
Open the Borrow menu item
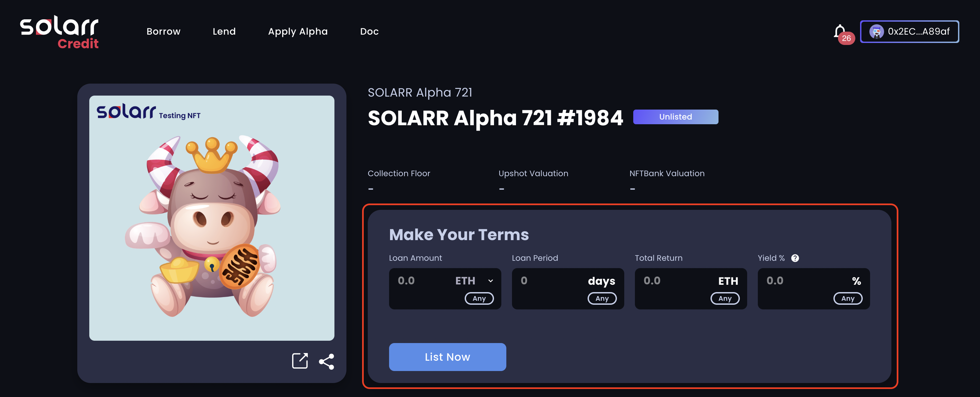tap(163, 32)
